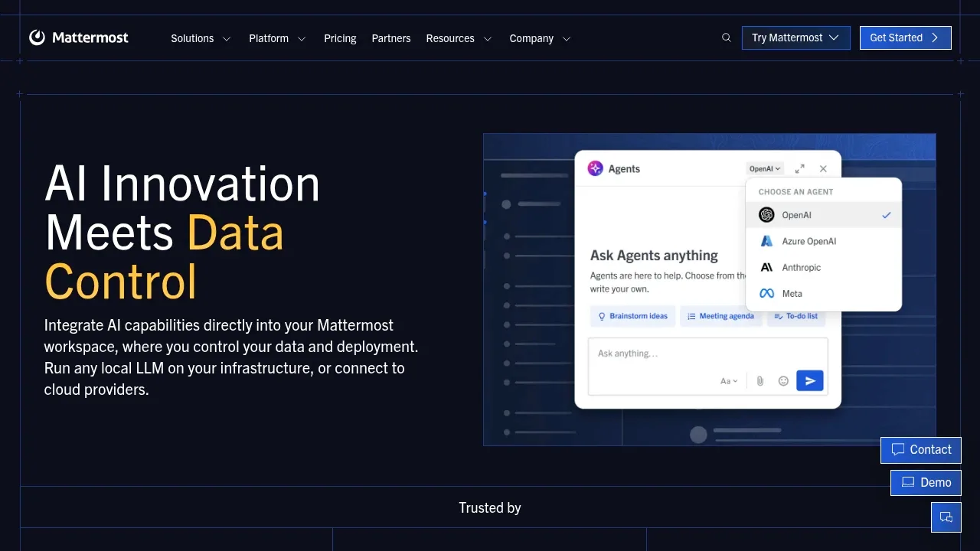Click the Get Started button

(905, 37)
